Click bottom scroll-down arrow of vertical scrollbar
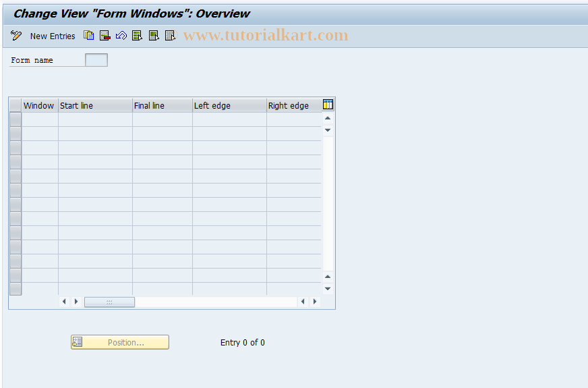 (328, 289)
